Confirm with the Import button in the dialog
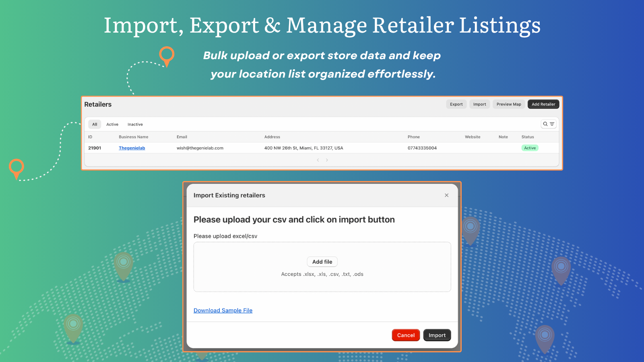The image size is (644, 362). click(437, 335)
